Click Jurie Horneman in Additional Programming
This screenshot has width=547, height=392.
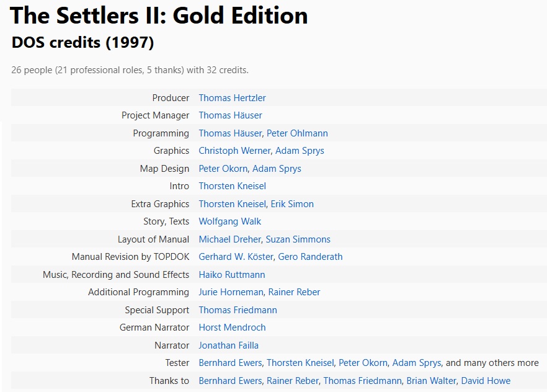point(231,292)
